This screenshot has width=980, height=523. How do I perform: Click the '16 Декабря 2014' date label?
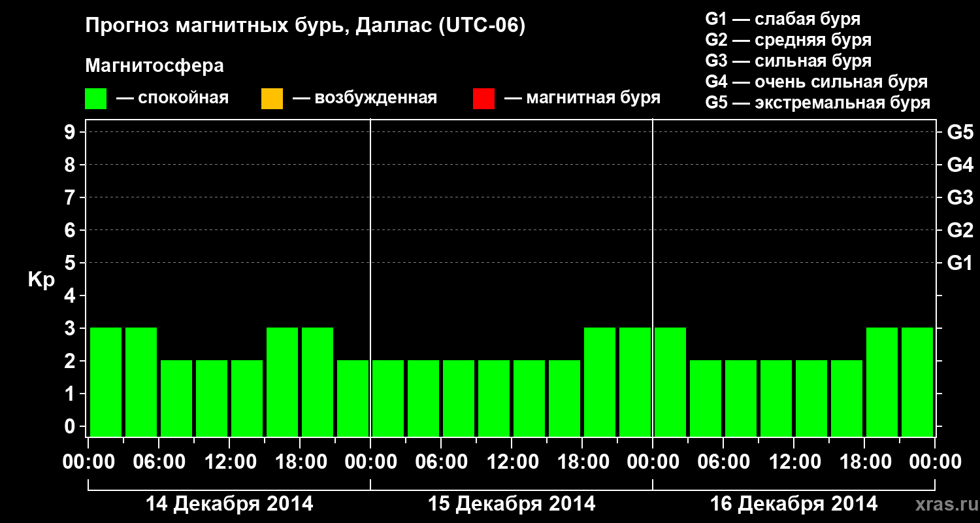pos(794,504)
